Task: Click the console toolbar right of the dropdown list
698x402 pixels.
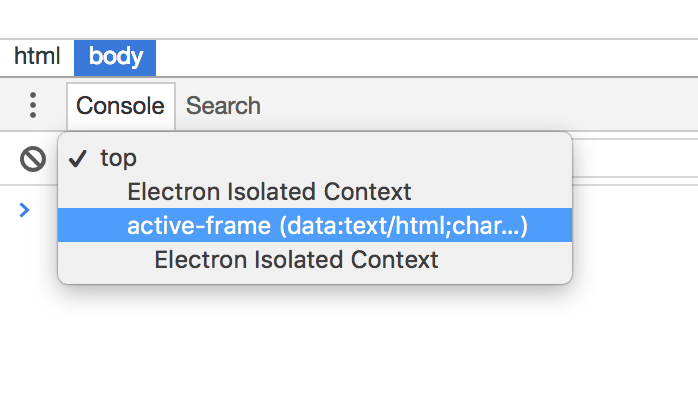Action: point(635,158)
